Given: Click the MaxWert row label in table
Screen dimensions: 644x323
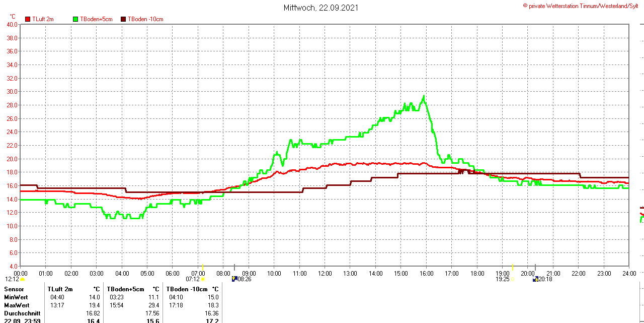Looking at the screenshot, I should (x=17, y=305).
